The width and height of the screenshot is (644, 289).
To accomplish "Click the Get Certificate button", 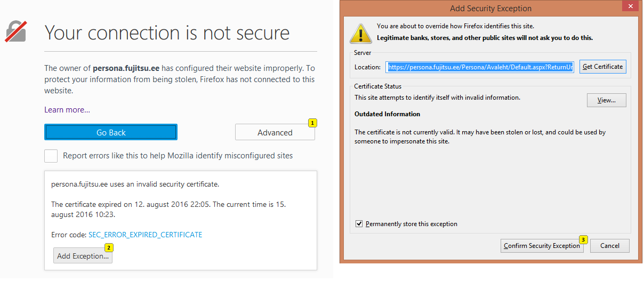I will [x=602, y=67].
